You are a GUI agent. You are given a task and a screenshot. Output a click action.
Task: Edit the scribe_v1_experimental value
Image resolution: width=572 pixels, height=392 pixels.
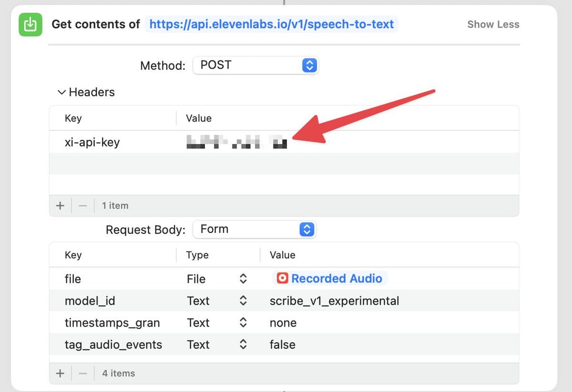point(334,301)
